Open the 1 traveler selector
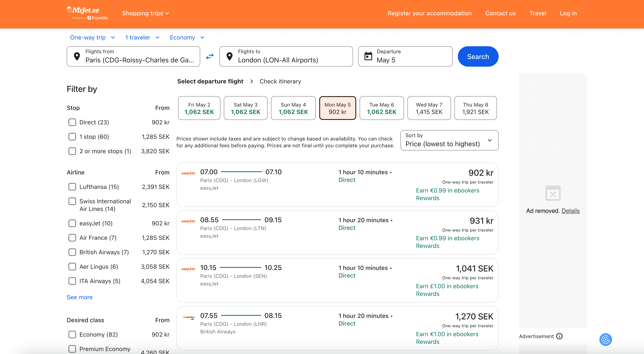 [142, 37]
